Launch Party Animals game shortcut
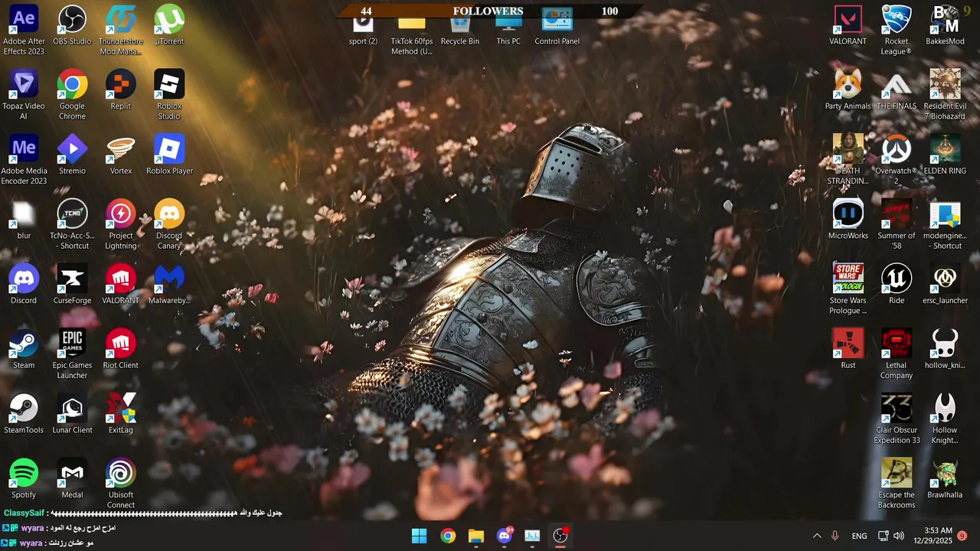This screenshot has height=551, width=980. coord(848,90)
